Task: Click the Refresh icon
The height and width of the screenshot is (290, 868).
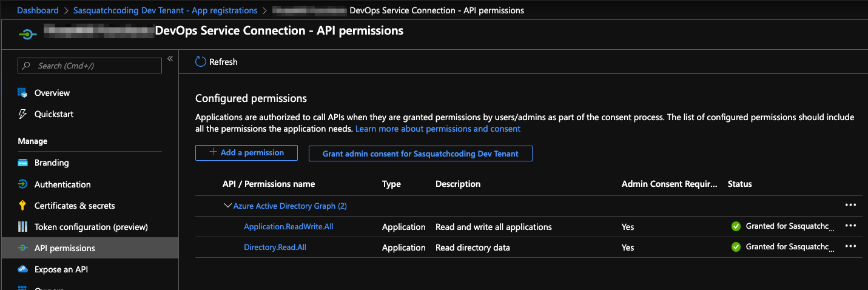Action: (x=201, y=62)
